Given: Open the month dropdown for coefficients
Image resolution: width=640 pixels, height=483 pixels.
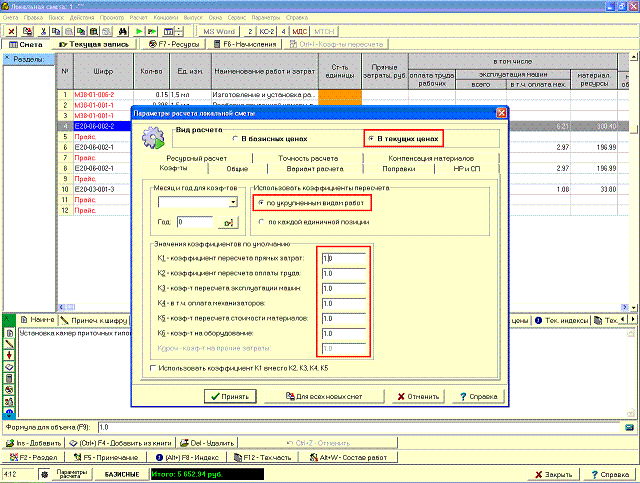Looking at the screenshot, I should (232, 202).
